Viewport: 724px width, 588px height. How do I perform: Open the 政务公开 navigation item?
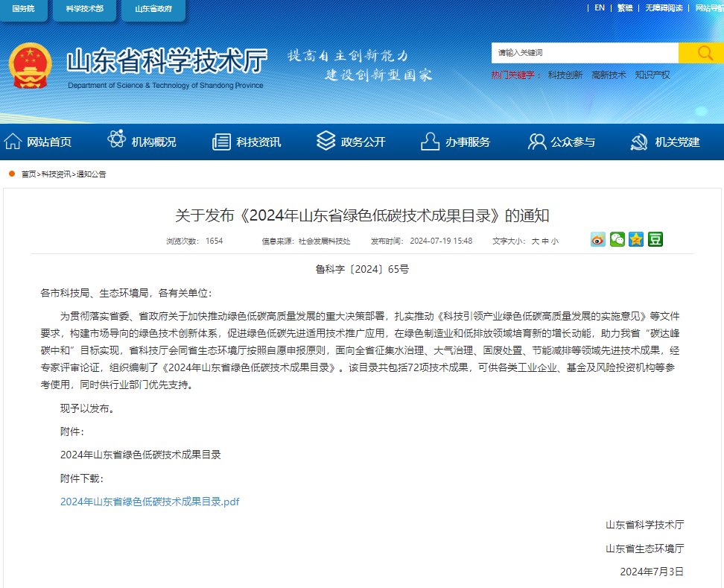351,142
